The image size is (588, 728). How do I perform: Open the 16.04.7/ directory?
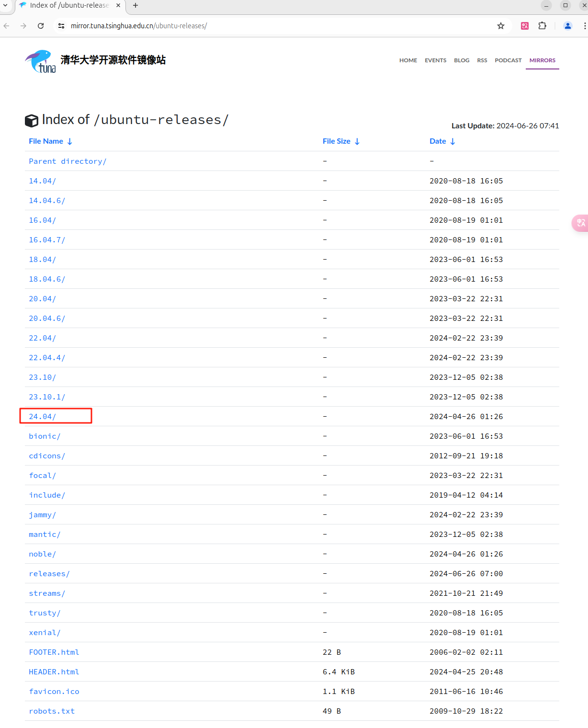click(47, 240)
